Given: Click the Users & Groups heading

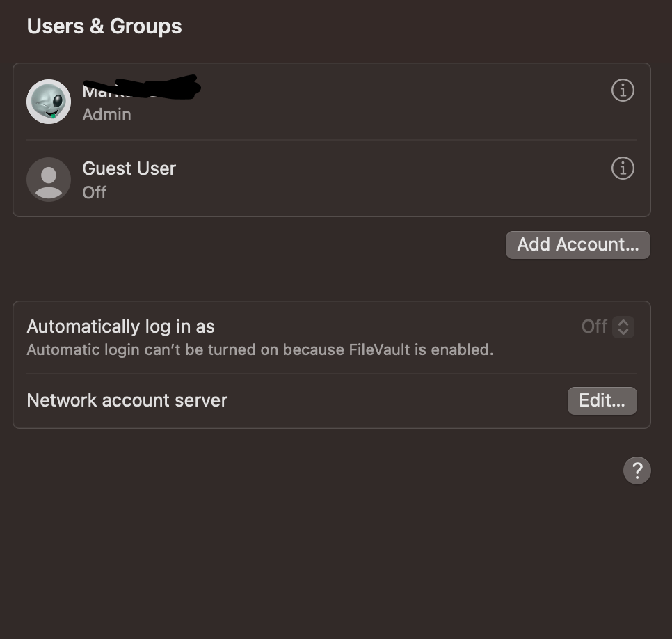Looking at the screenshot, I should 104,26.
